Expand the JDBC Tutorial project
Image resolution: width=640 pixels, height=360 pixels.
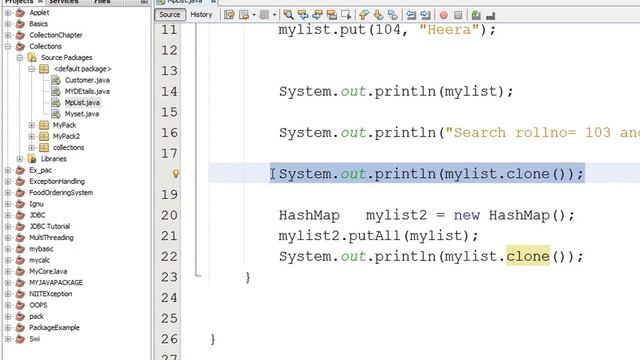[x=8, y=226]
